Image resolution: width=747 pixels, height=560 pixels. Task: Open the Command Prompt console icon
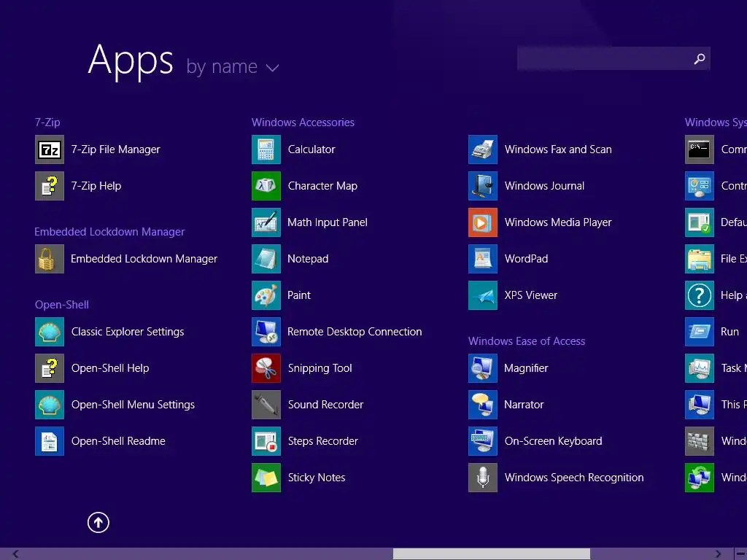tap(700, 149)
